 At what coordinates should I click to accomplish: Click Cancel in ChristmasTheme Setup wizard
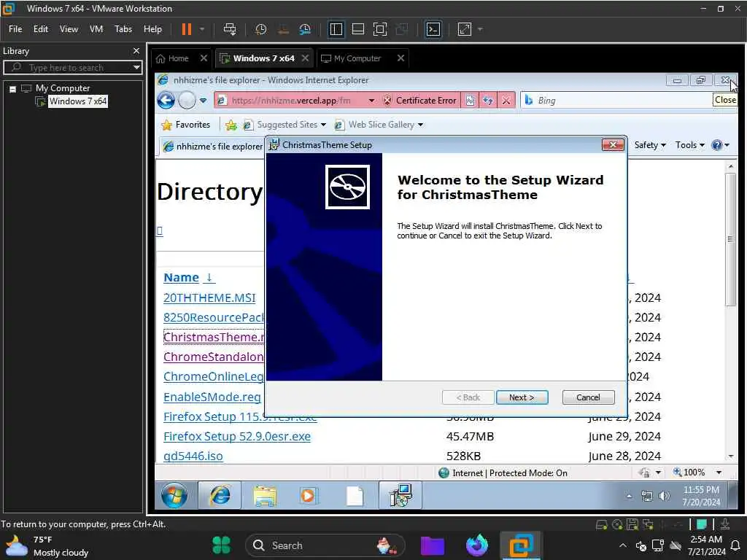(589, 397)
